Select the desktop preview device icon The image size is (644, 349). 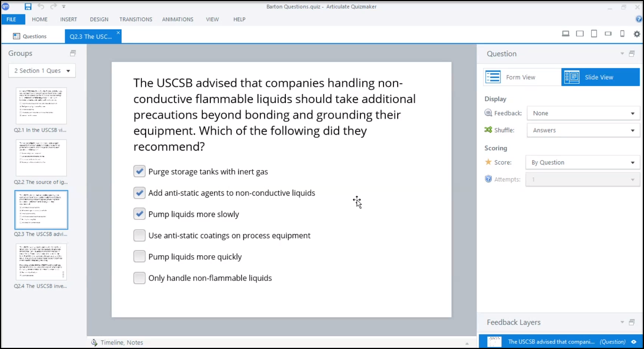(566, 34)
